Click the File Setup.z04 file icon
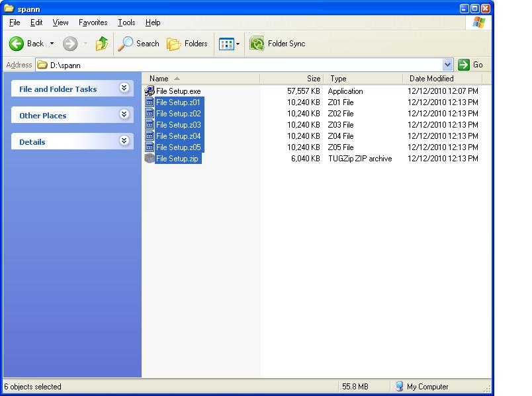The width and height of the screenshot is (532, 396). coord(150,136)
